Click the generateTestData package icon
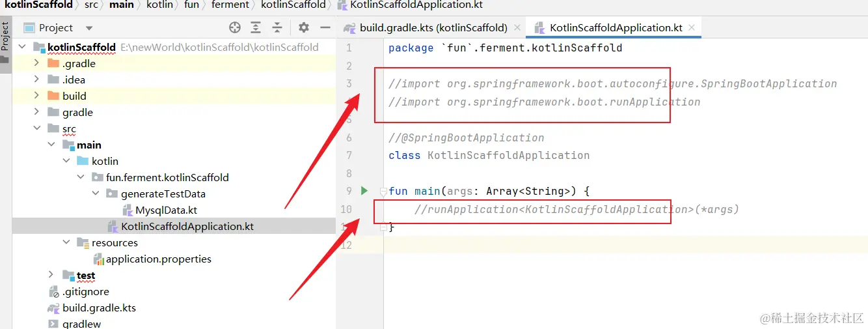 112,193
